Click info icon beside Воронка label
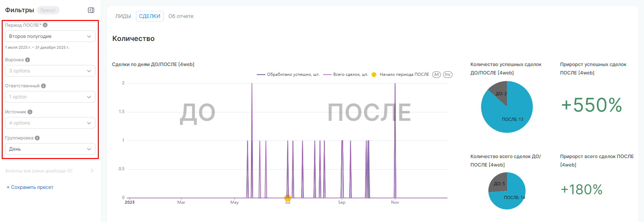Image resolution: width=644 pixels, height=222 pixels. click(28, 60)
